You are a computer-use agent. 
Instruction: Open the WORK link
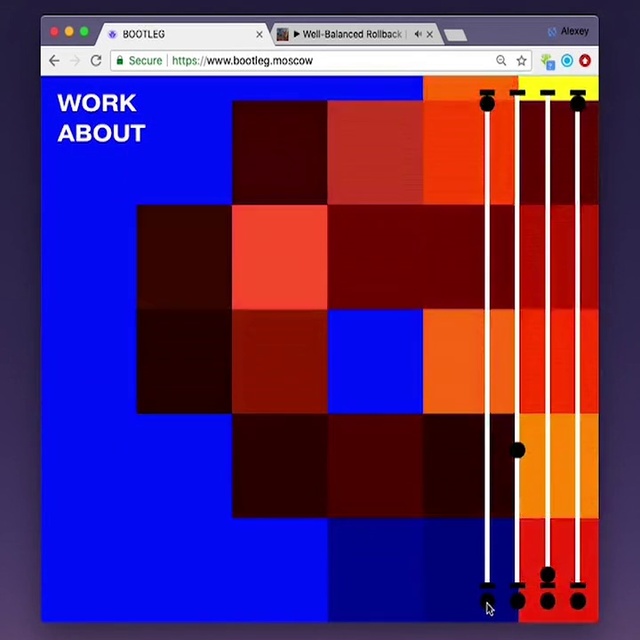coord(97,103)
